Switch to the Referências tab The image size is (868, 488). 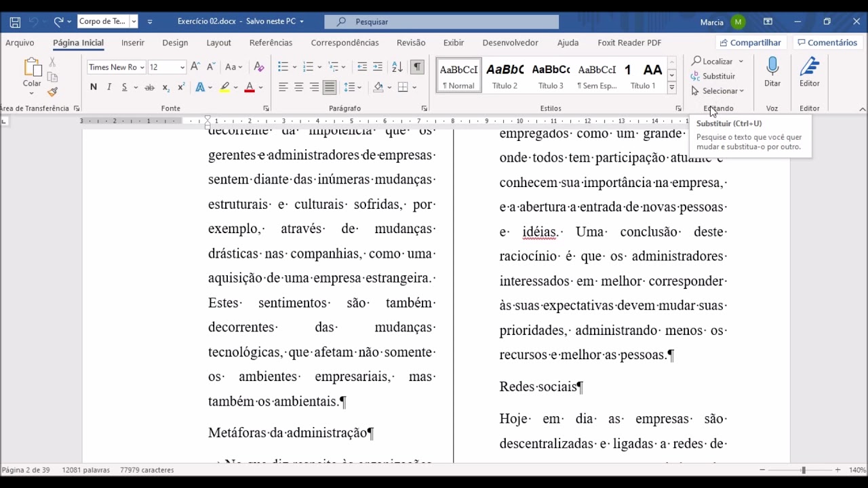click(x=271, y=43)
